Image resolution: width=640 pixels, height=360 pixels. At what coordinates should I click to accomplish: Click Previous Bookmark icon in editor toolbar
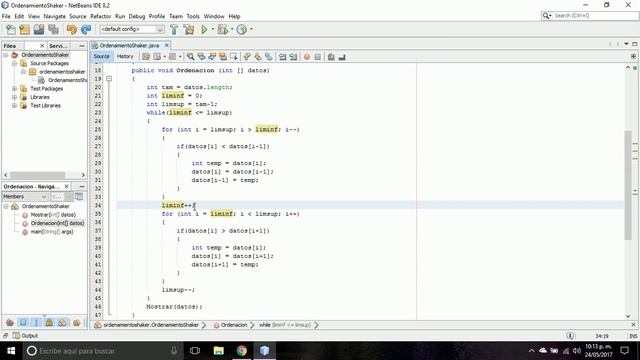coord(247,57)
